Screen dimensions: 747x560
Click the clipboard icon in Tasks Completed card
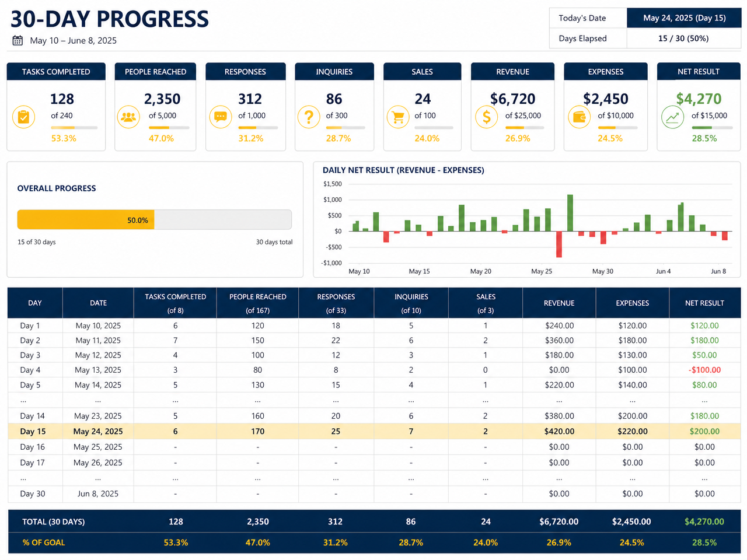(23, 117)
